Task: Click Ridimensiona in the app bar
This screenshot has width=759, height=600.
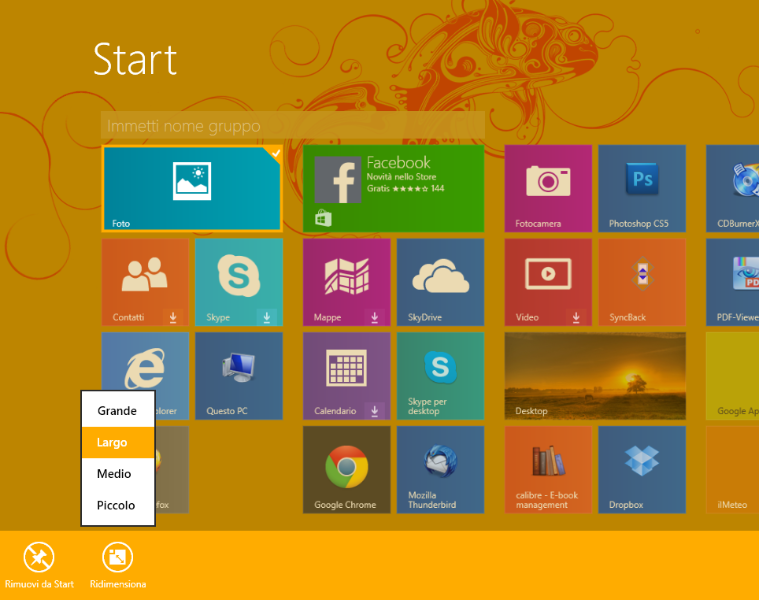Action: click(118, 565)
